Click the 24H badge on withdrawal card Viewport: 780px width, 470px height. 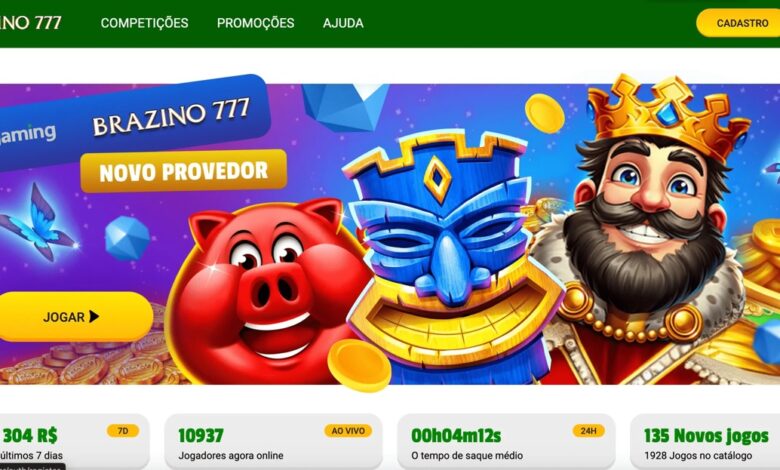[588, 431]
